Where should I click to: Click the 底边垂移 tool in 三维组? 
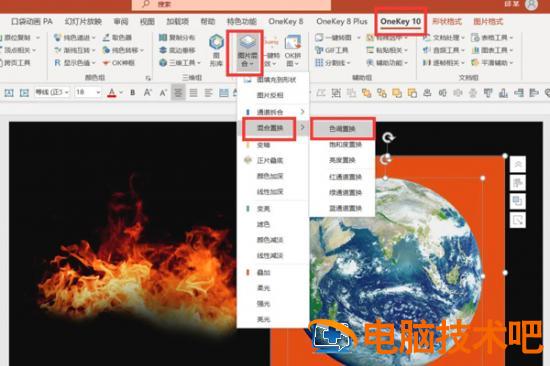[x=177, y=50]
